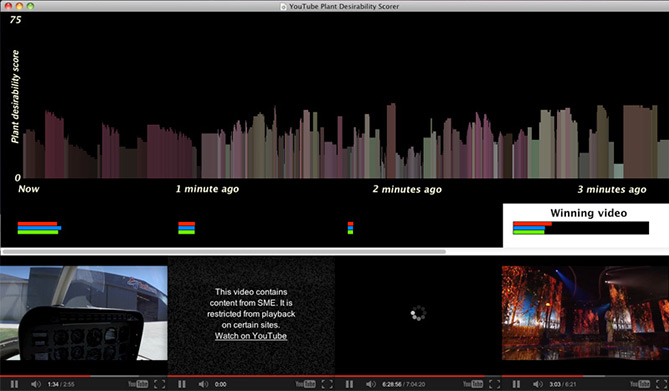Click the Winning video RGB score bars
Screen dimensions: 669x391
click(x=581, y=228)
